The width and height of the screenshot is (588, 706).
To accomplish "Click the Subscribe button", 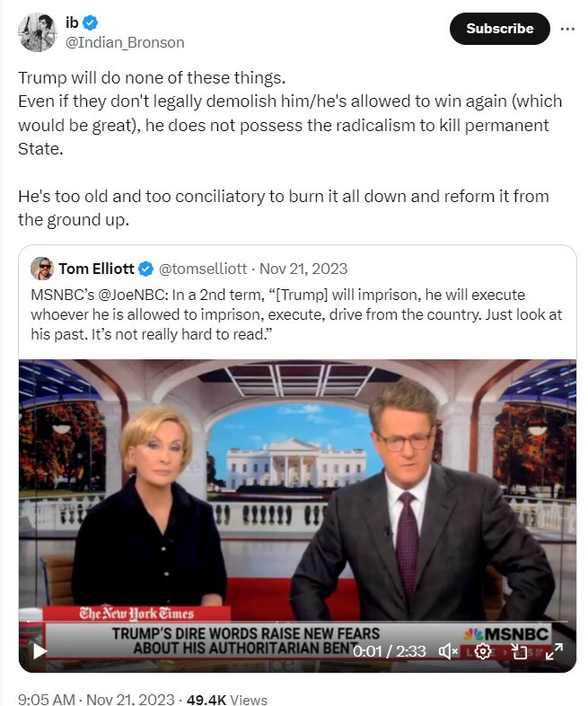I will click(499, 29).
